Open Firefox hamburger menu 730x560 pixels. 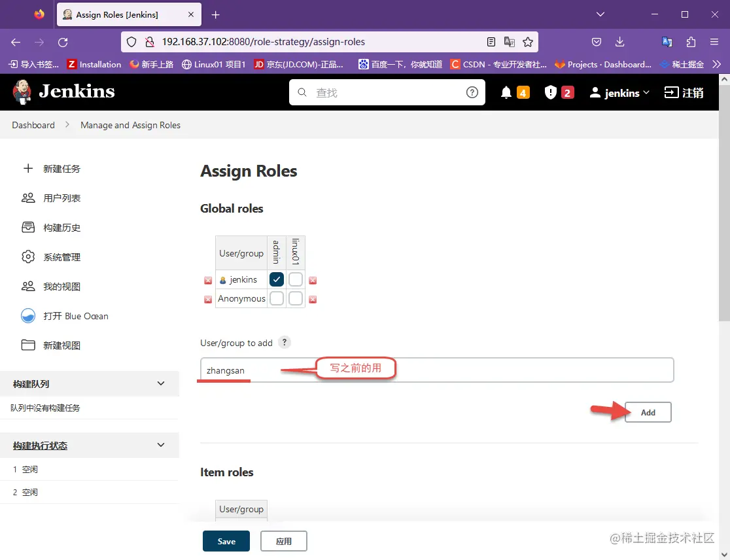(714, 42)
